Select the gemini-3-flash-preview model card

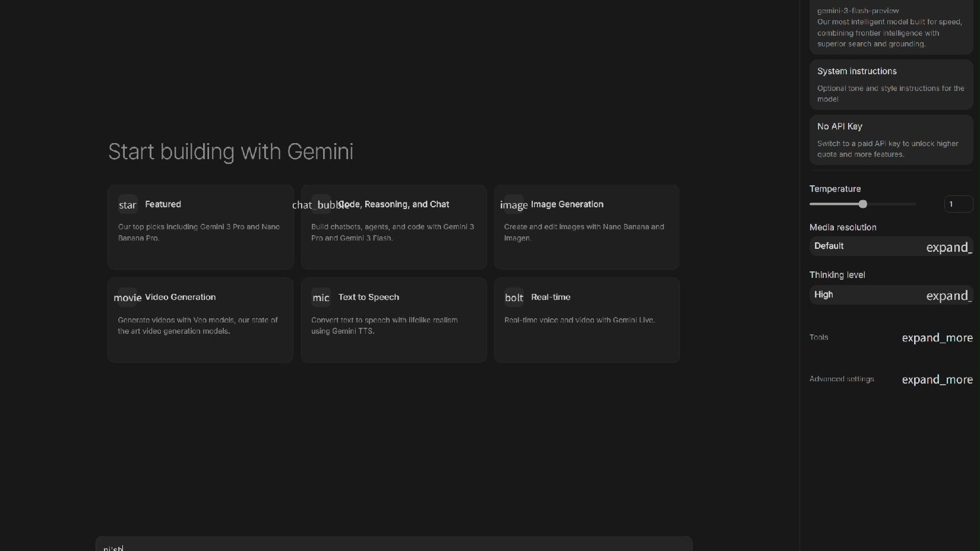tap(891, 27)
